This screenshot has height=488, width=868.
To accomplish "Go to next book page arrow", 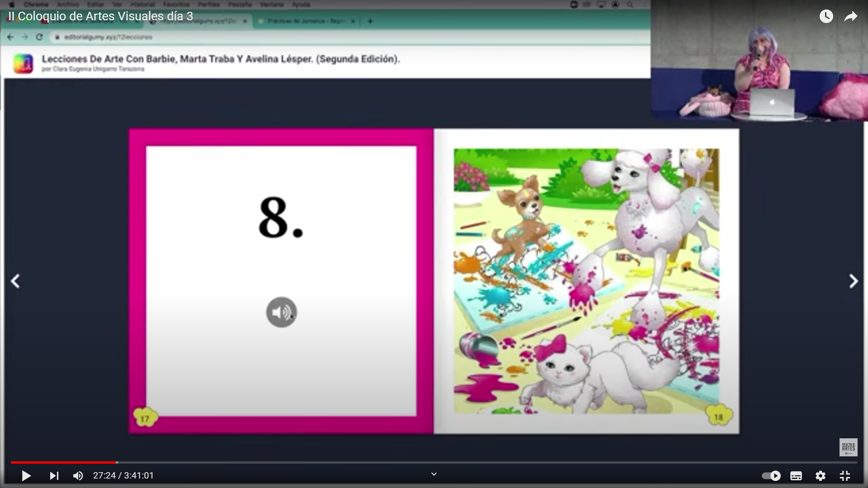I will coord(853,281).
